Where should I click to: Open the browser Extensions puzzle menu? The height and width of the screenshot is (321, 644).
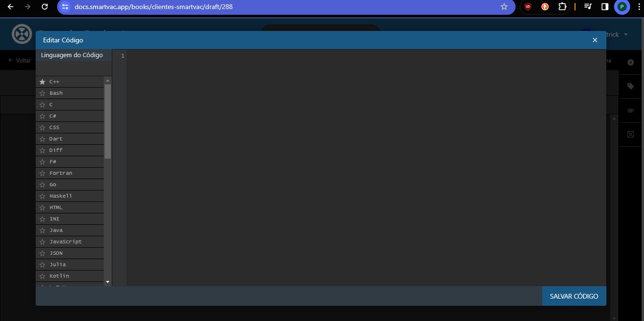[562, 7]
